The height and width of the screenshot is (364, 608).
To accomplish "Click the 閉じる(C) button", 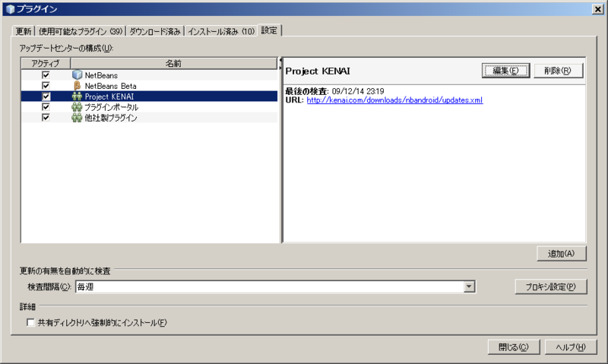I will 514,347.
